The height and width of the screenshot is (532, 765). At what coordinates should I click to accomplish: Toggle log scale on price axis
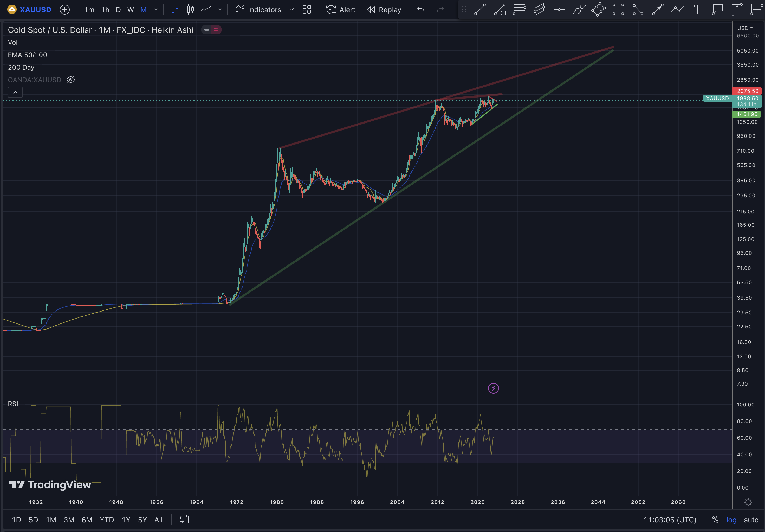pos(731,520)
